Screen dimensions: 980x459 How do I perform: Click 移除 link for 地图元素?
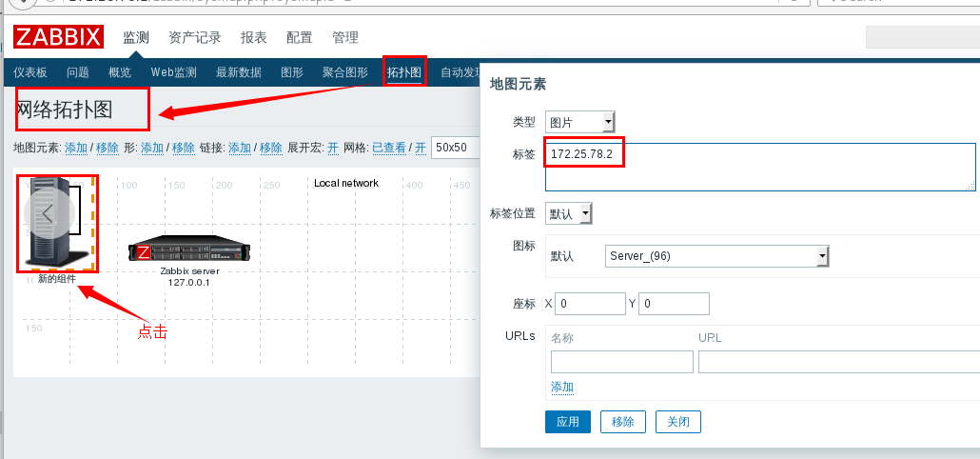tap(108, 149)
